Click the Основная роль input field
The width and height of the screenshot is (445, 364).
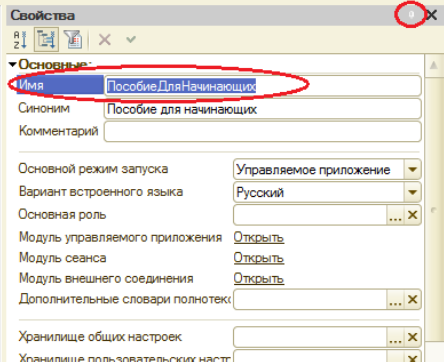point(310,215)
